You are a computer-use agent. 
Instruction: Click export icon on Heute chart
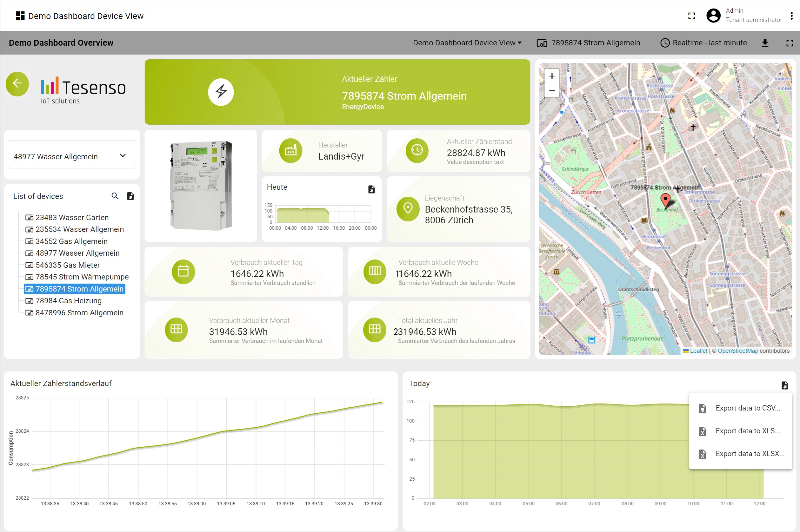tap(371, 189)
